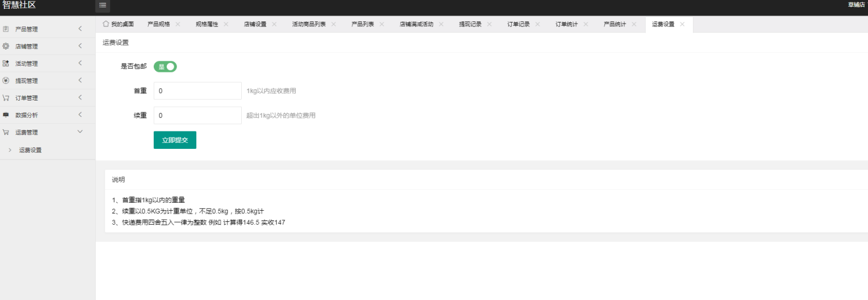868x300 pixels.
Task: Click the home icon on 我的桌面 tab
Action: tap(105, 24)
